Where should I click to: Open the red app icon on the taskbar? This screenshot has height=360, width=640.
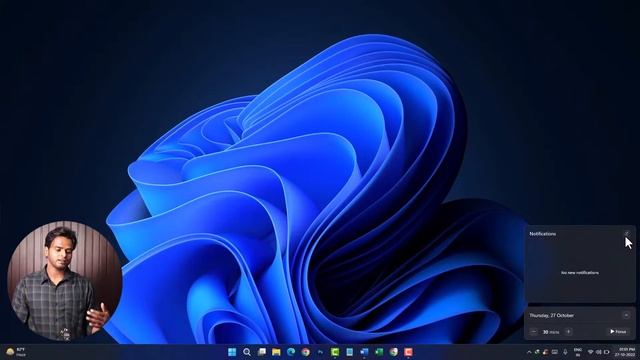[x=408, y=352]
